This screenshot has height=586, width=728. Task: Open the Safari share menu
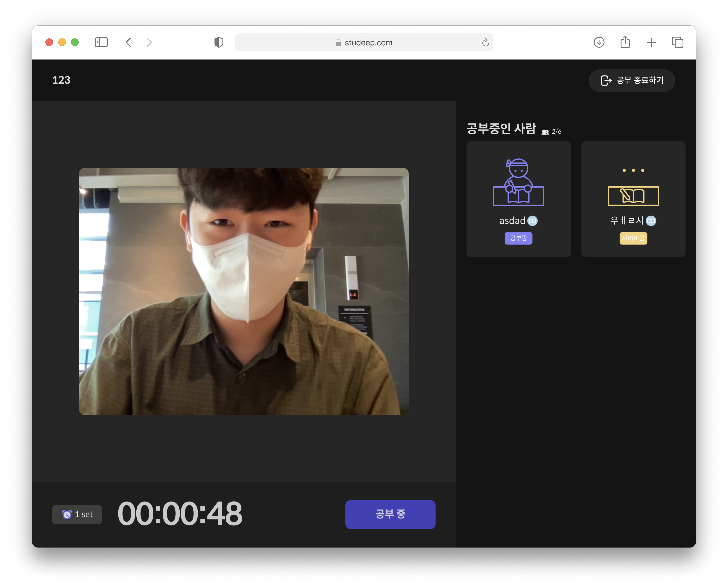(625, 42)
